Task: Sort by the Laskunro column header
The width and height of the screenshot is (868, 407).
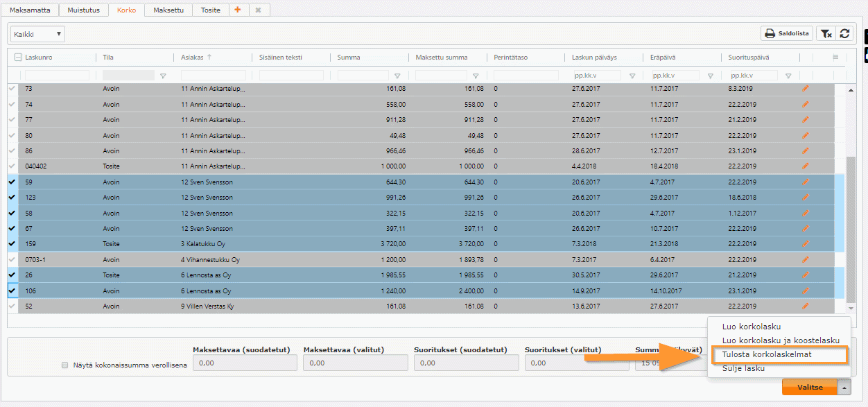Action: coord(39,57)
